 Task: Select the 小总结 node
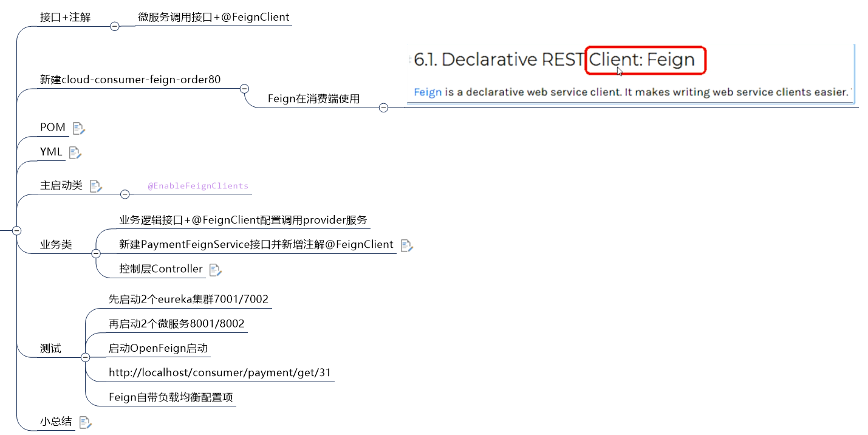tap(56, 421)
